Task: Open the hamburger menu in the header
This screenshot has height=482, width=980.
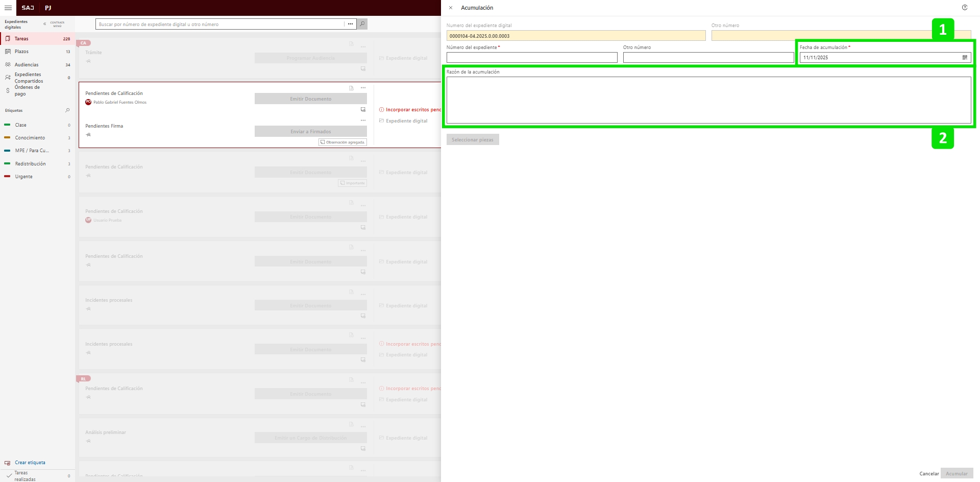Action: 8,8
